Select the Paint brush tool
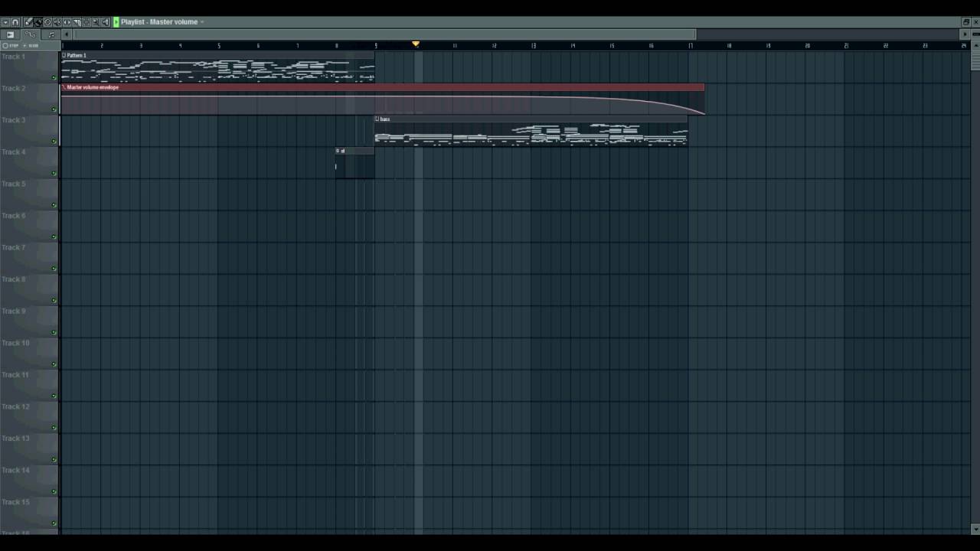The height and width of the screenshot is (551, 980). (x=38, y=22)
